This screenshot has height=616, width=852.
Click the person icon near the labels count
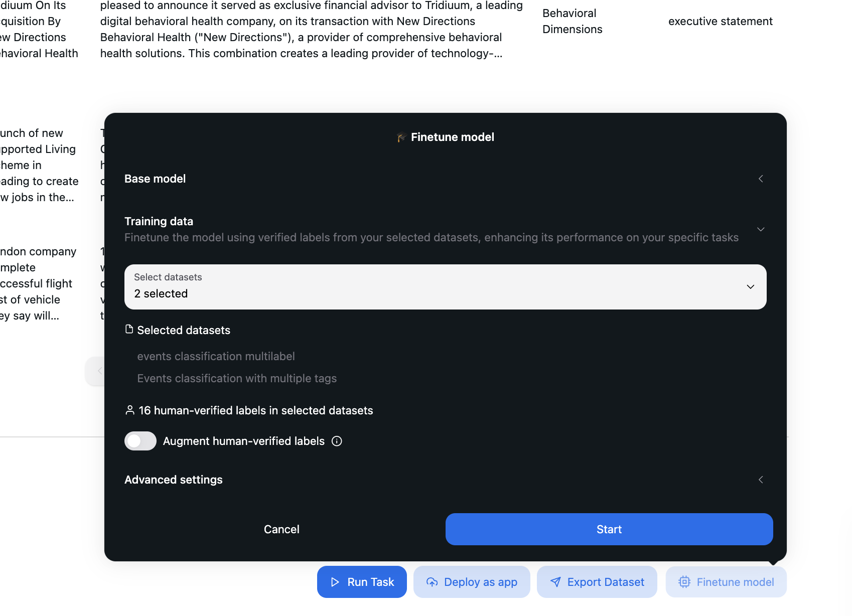(x=129, y=410)
